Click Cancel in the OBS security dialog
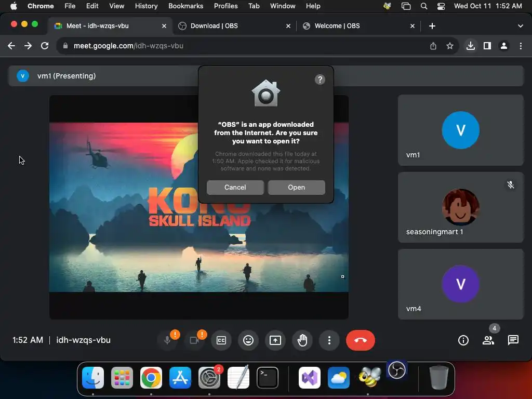 coord(235,187)
